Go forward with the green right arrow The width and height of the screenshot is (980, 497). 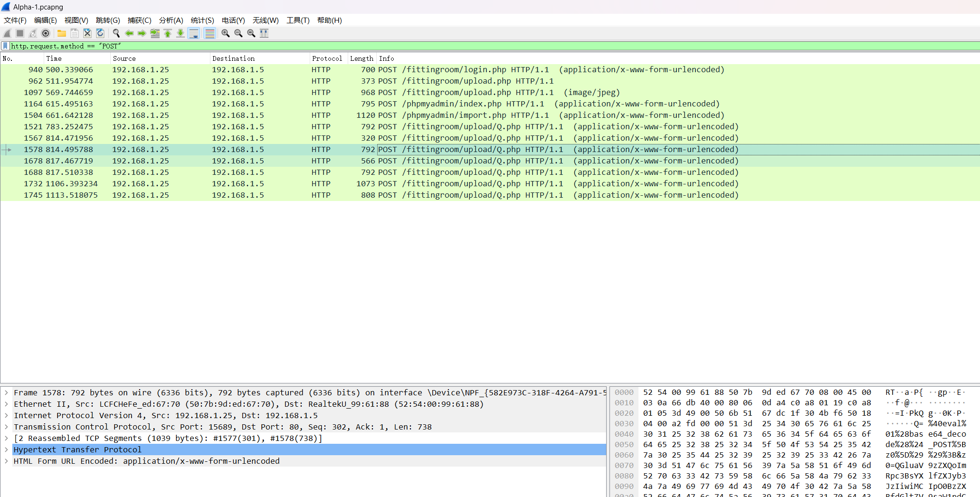click(142, 33)
